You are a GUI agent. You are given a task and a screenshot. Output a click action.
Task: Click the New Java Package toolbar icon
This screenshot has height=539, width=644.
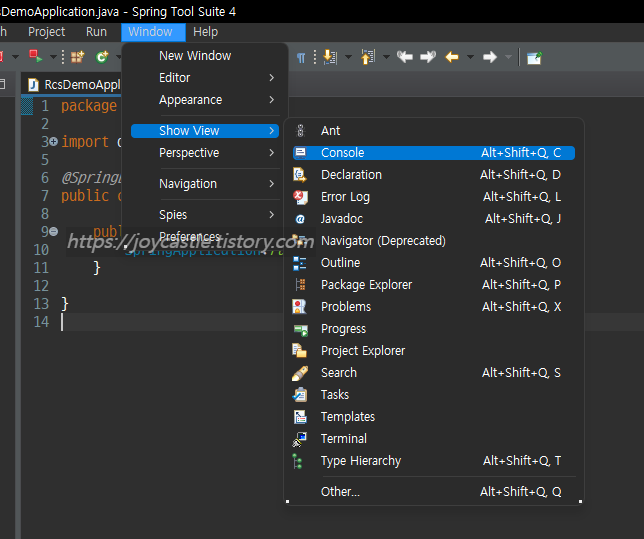tap(77, 57)
